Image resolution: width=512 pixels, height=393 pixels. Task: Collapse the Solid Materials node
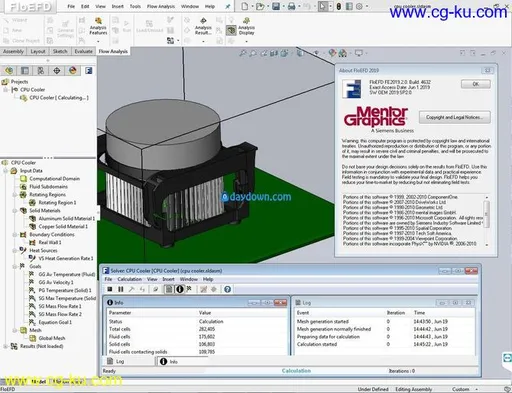pyautogui.click(x=15, y=211)
